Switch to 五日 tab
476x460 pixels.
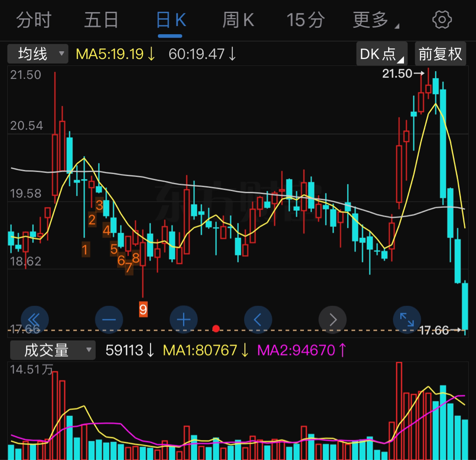point(101,20)
